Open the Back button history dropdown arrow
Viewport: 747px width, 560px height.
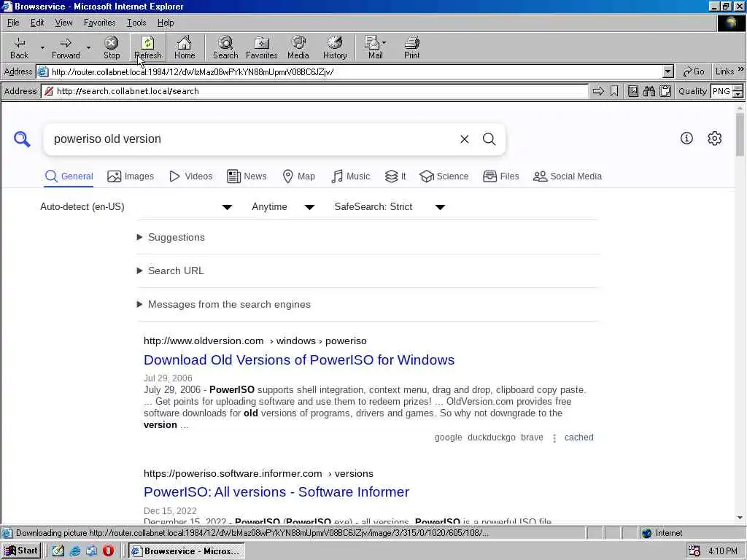(42, 47)
